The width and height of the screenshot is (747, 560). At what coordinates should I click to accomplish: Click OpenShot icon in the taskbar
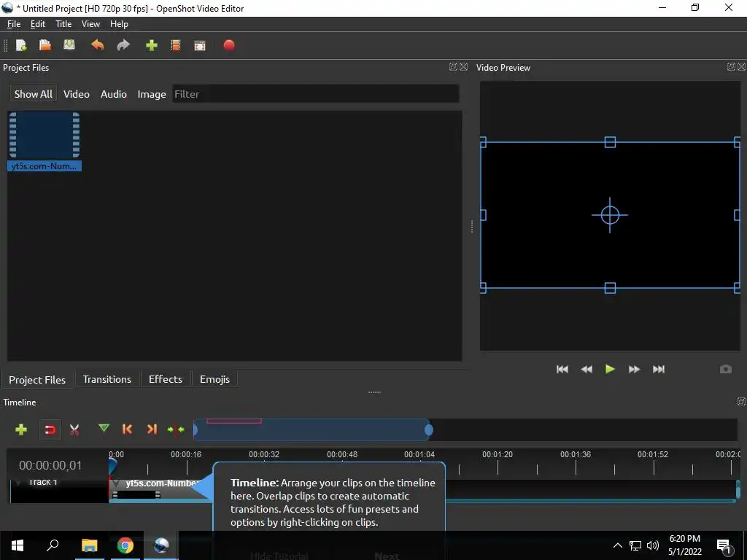coord(161,545)
